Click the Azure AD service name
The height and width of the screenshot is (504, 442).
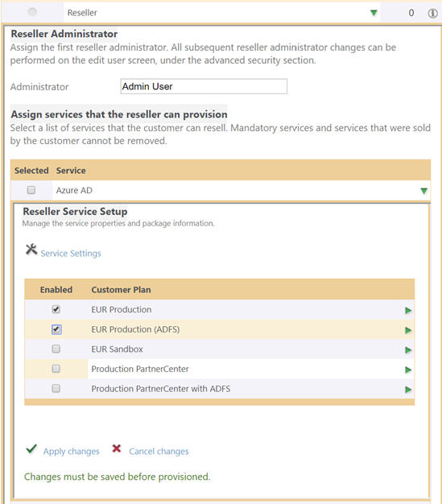(x=74, y=190)
